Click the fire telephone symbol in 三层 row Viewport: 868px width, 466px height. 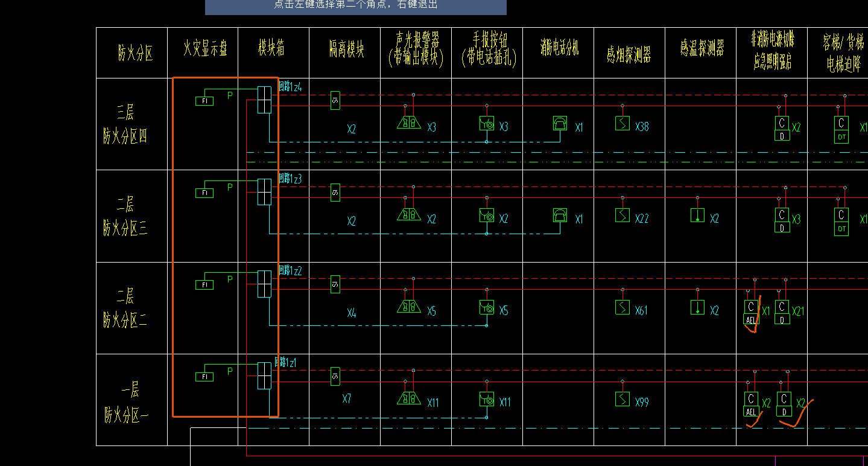(560, 123)
